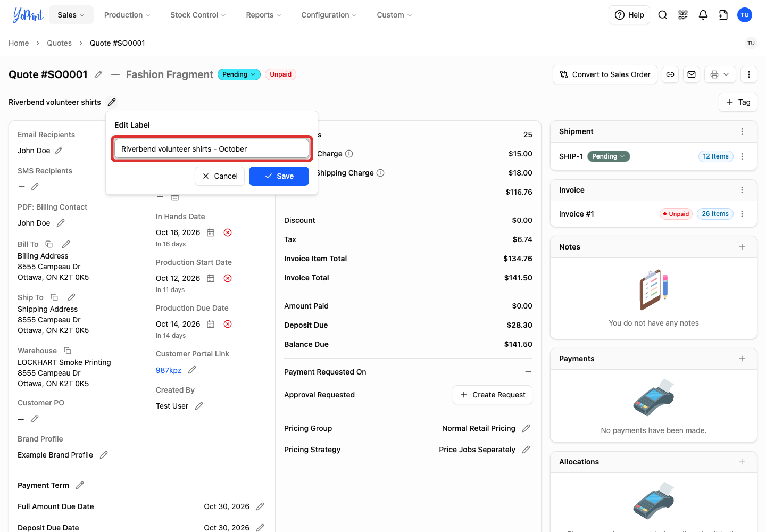
Task: Clear the Production Due Date
Action: coord(228,324)
